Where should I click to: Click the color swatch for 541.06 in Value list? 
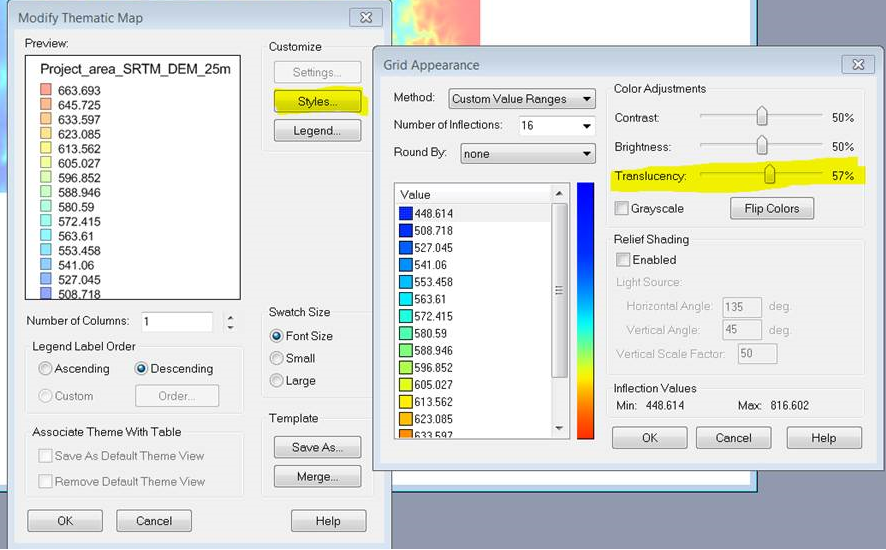406,265
